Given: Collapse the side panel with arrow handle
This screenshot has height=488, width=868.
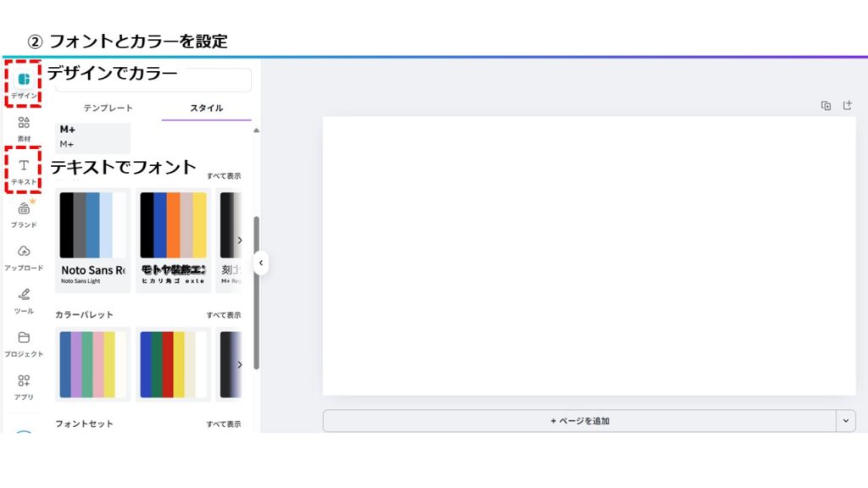Looking at the screenshot, I should (x=261, y=263).
